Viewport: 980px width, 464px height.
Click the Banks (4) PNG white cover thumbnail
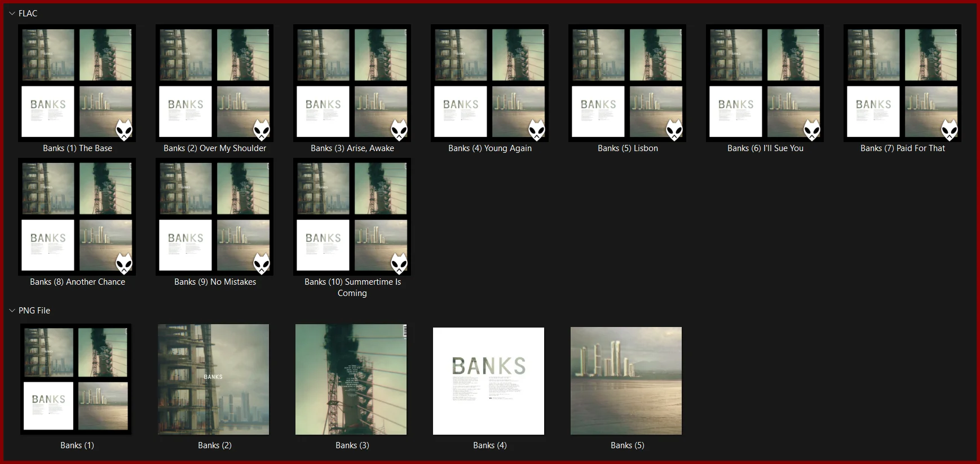coord(489,381)
